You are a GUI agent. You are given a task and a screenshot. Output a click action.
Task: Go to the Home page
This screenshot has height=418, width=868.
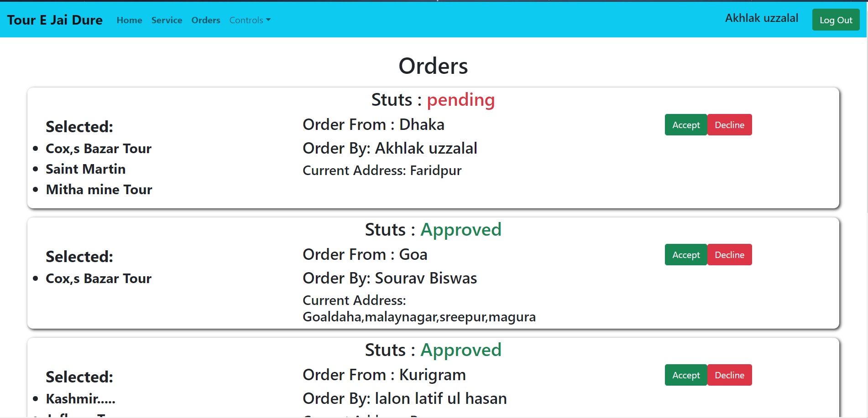[129, 20]
